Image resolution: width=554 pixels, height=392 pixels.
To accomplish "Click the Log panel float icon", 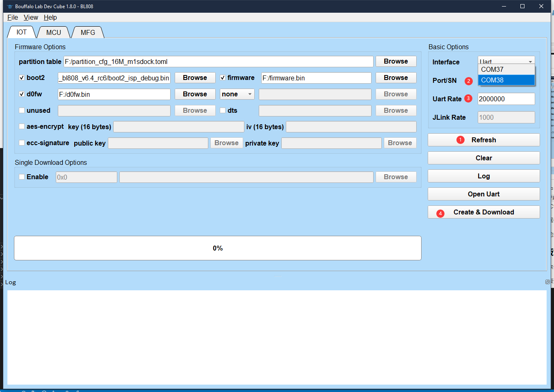I will coord(547,282).
